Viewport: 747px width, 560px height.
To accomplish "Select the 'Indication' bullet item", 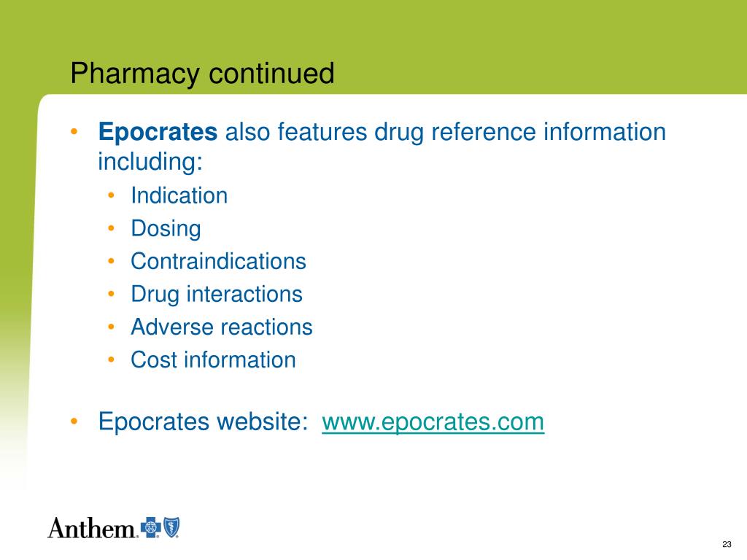I will (x=179, y=195).
